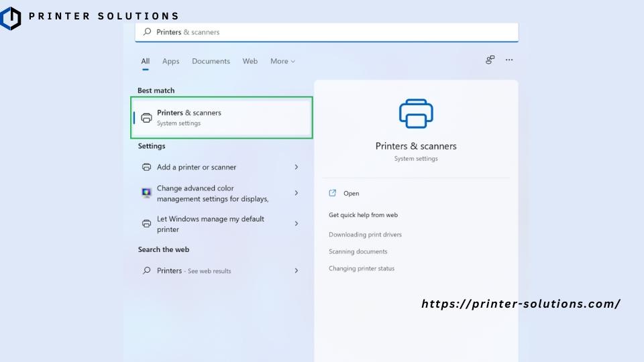Click Open in the preview pane
The height and width of the screenshot is (362, 644).
click(x=351, y=193)
